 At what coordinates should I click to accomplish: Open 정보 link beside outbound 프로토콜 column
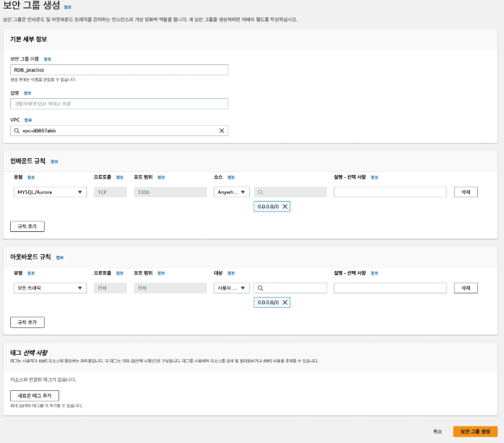[x=120, y=273]
